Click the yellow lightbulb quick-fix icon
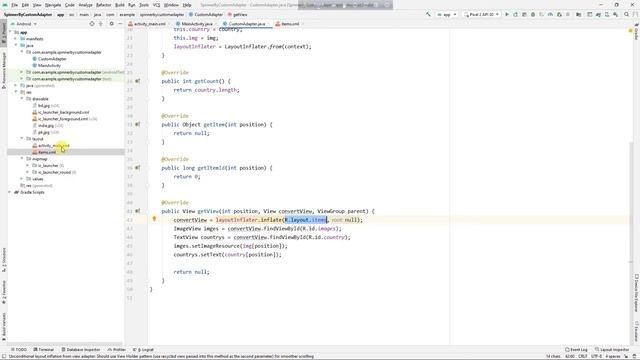 154,219
